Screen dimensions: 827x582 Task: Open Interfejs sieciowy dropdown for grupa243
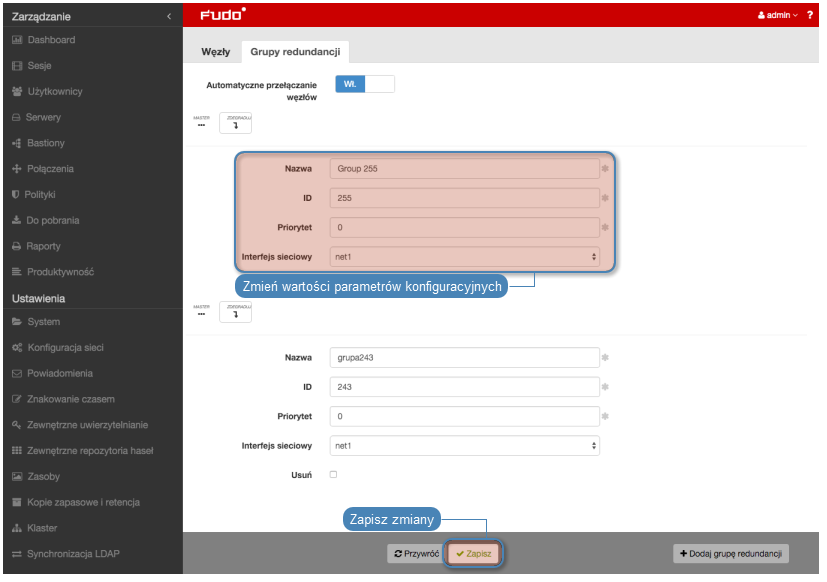click(x=465, y=446)
